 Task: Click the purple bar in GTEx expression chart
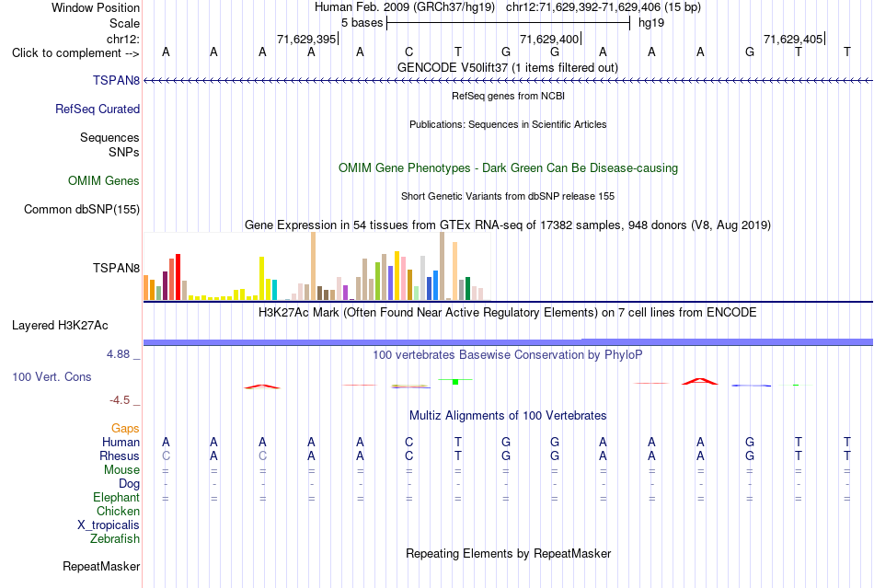coord(346,293)
